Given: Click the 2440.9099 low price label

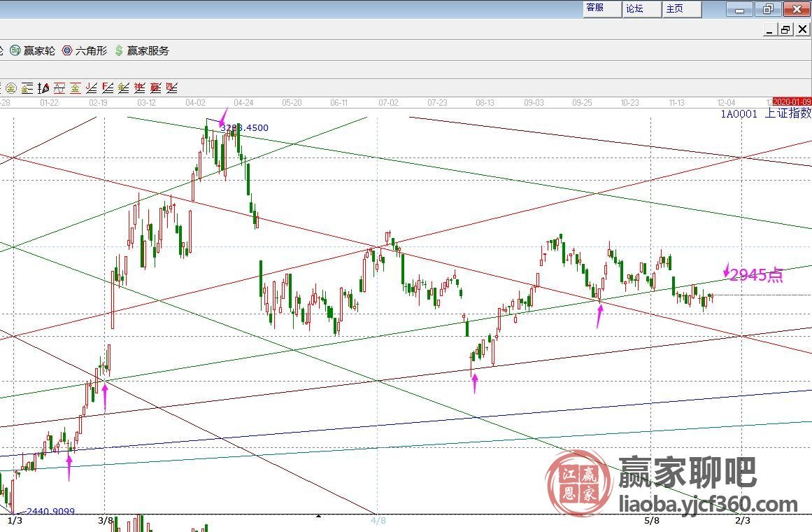Looking at the screenshot, I should 50,511.
